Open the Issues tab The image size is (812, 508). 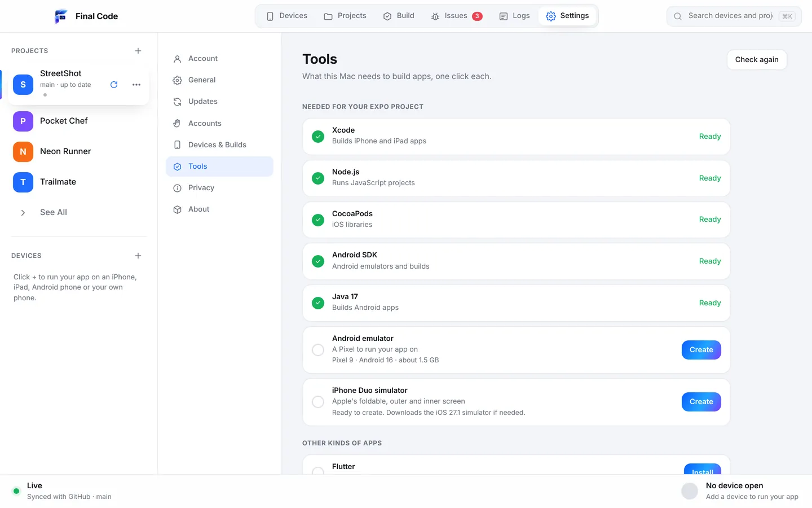(x=457, y=16)
